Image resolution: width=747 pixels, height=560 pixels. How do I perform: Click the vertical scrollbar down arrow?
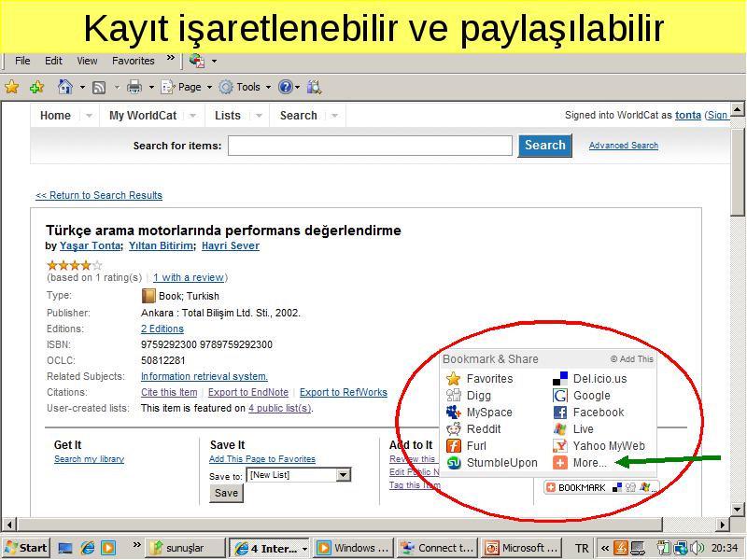(738, 509)
